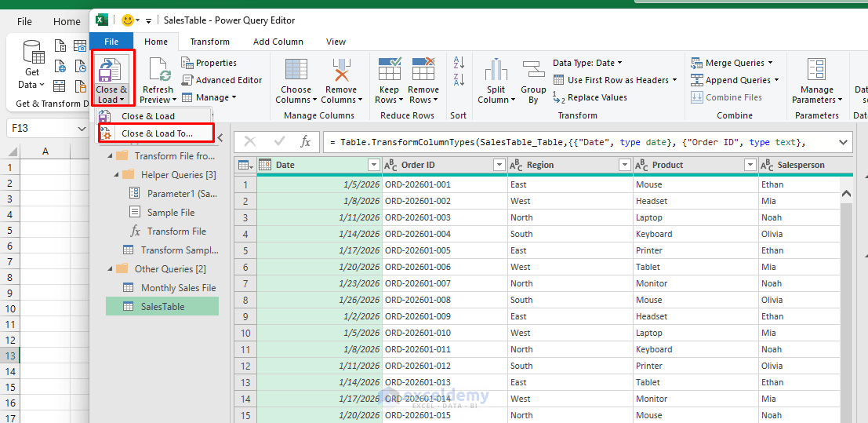Click the table menu icon at grid corner
Screen dimensions: 868x423
tap(245, 165)
